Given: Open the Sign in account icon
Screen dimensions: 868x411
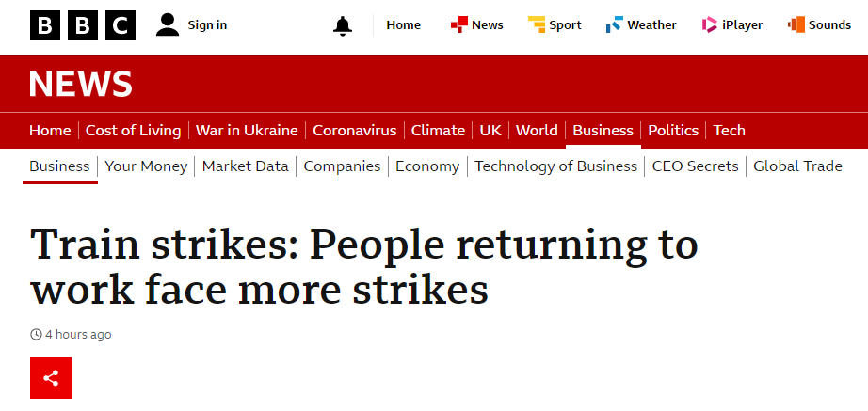Looking at the screenshot, I should 168,24.
